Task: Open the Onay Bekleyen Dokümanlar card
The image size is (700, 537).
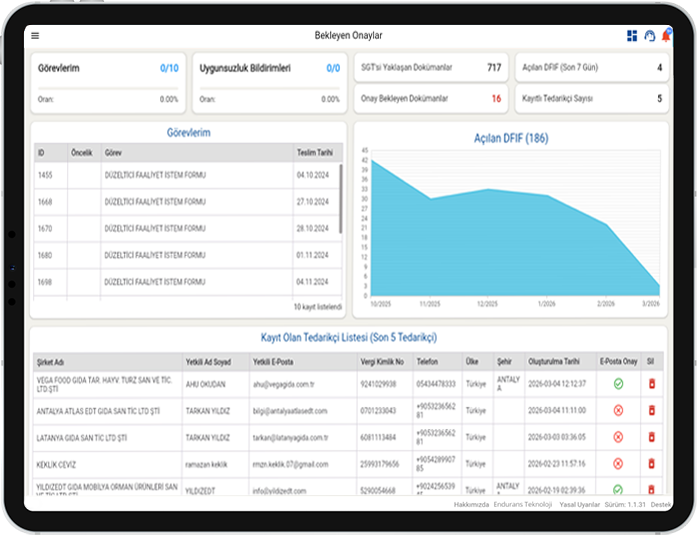Action: click(x=431, y=98)
